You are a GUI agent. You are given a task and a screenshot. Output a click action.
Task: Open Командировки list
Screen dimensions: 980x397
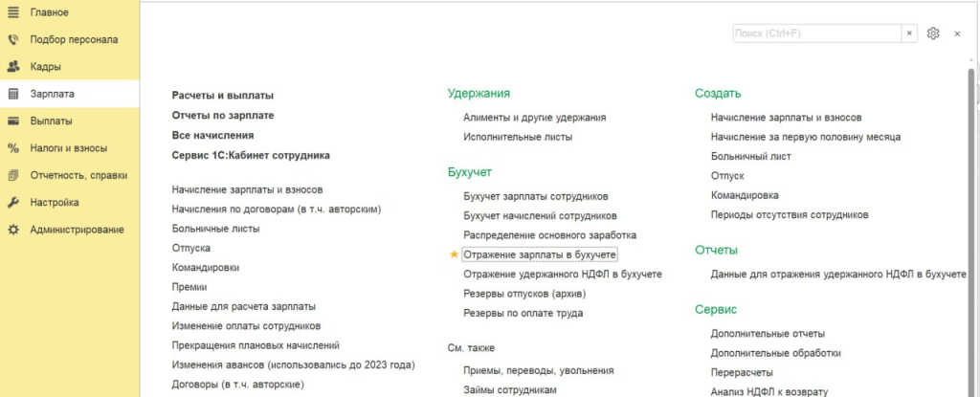205,268
